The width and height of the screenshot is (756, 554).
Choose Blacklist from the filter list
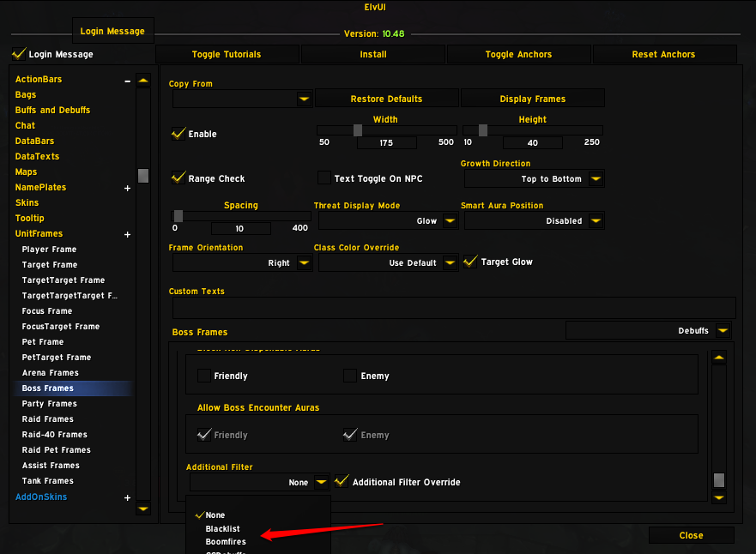coord(223,528)
